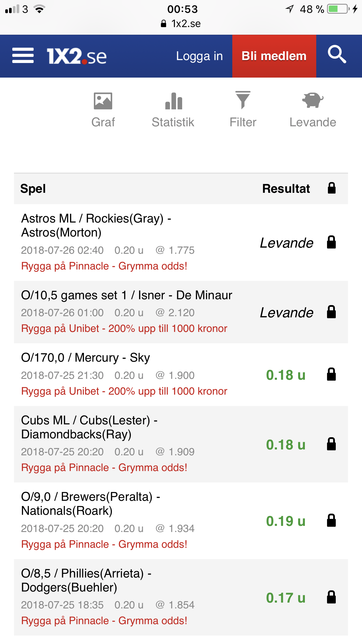Open the Graf image icon
Viewport: 362px width, 644px height.
click(x=103, y=101)
